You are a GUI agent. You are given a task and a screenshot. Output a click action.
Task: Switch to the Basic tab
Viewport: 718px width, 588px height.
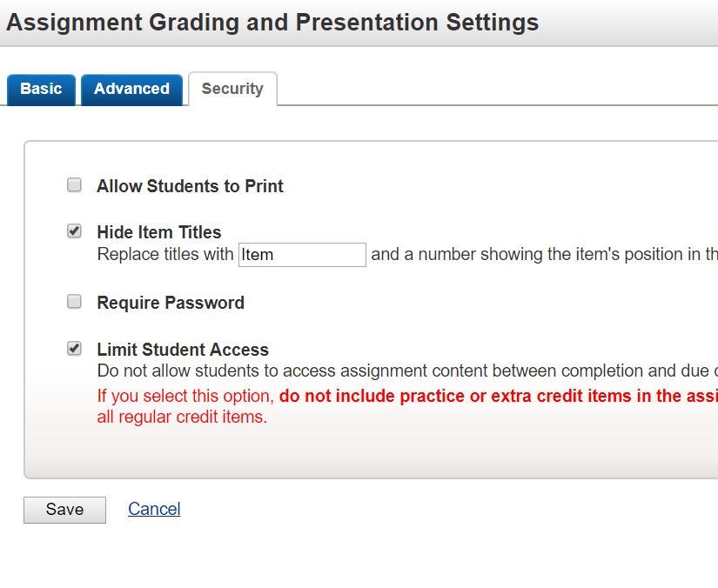point(41,89)
